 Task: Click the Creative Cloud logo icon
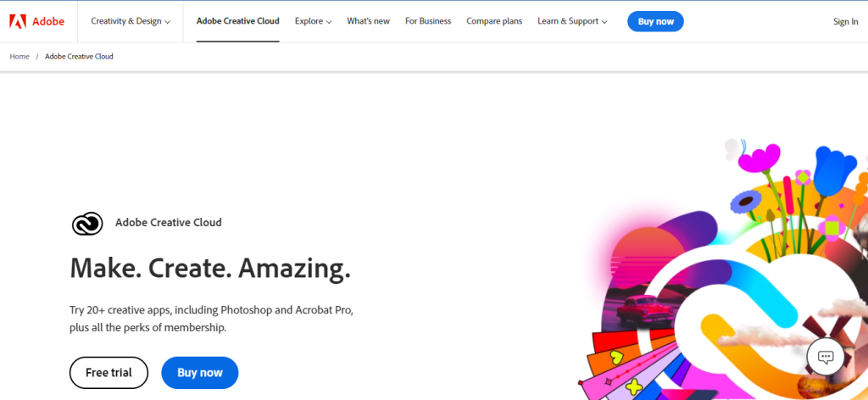pyautogui.click(x=87, y=224)
